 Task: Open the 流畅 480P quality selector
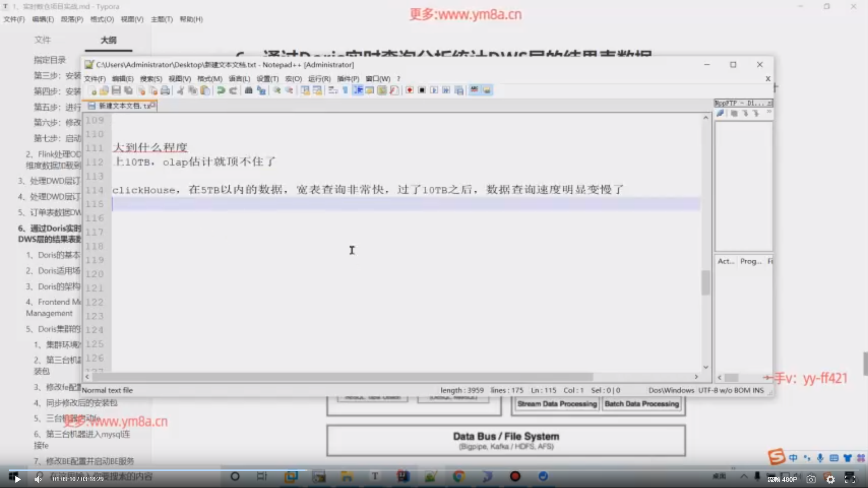click(x=782, y=479)
